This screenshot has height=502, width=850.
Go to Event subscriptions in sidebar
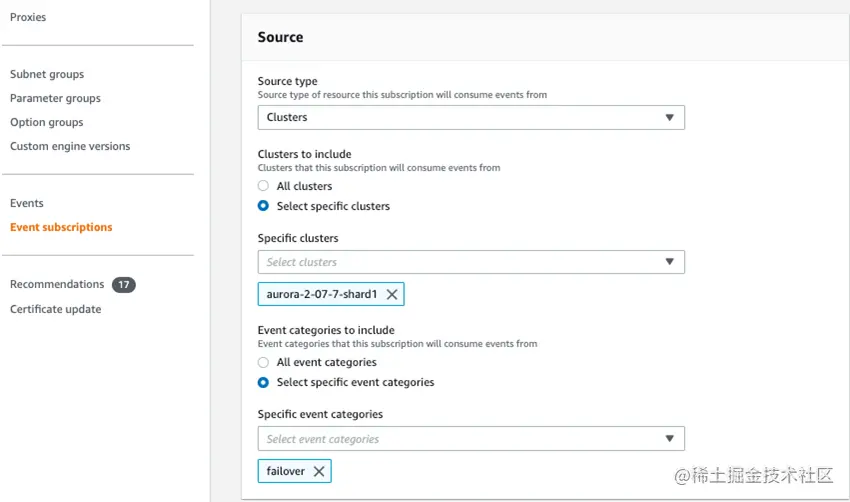click(x=61, y=227)
